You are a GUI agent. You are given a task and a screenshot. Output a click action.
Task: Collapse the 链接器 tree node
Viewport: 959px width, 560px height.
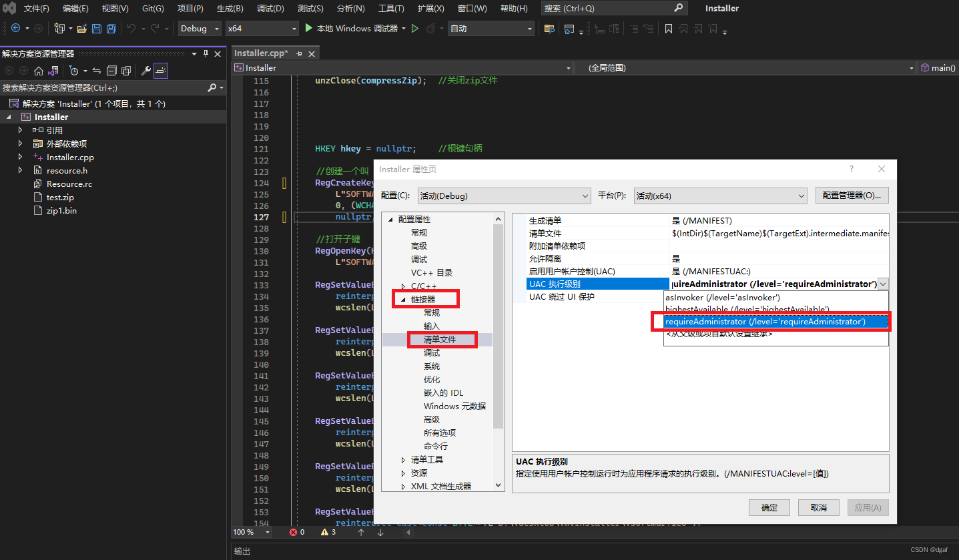(x=403, y=300)
